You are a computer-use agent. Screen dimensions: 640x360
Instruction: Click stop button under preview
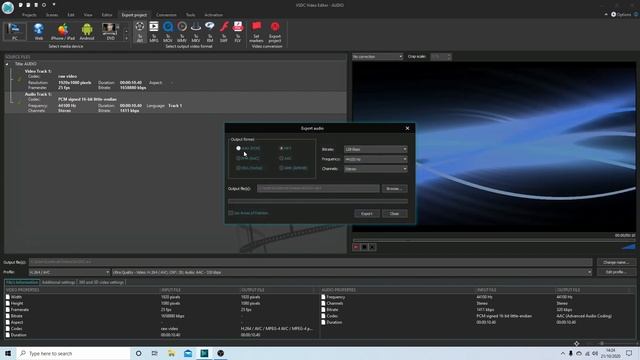[364, 247]
